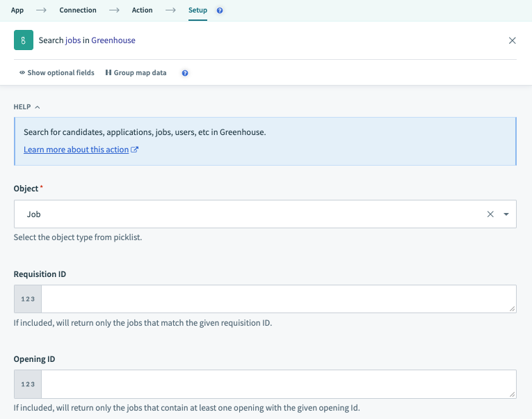Screen dimensions: 532x419
Task: Click the Greenhouse app logo icon
Action: point(24,40)
